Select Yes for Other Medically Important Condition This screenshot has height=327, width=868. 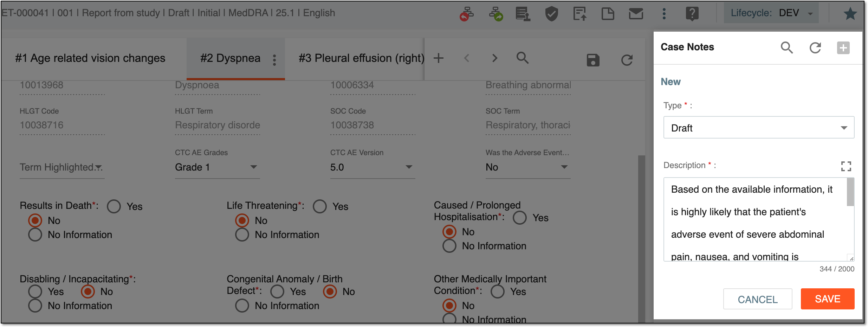coord(498,291)
